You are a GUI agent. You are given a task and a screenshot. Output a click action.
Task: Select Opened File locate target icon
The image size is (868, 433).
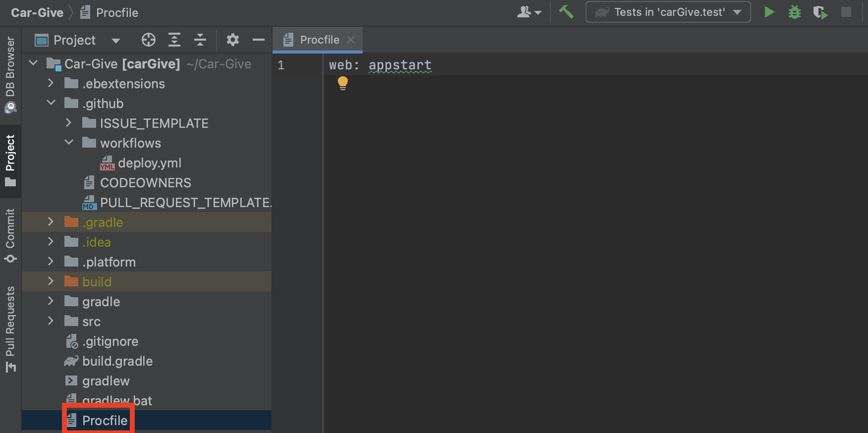coord(149,40)
